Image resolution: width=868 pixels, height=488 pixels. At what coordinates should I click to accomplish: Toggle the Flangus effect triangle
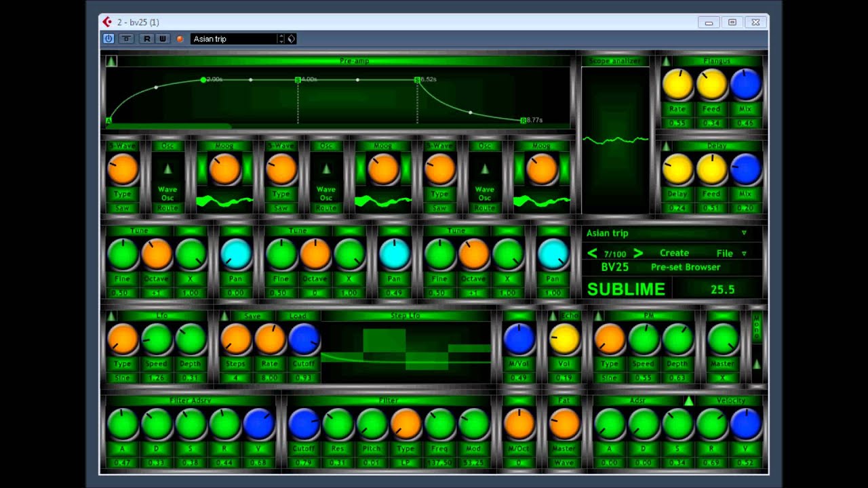[x=667, y=62]
